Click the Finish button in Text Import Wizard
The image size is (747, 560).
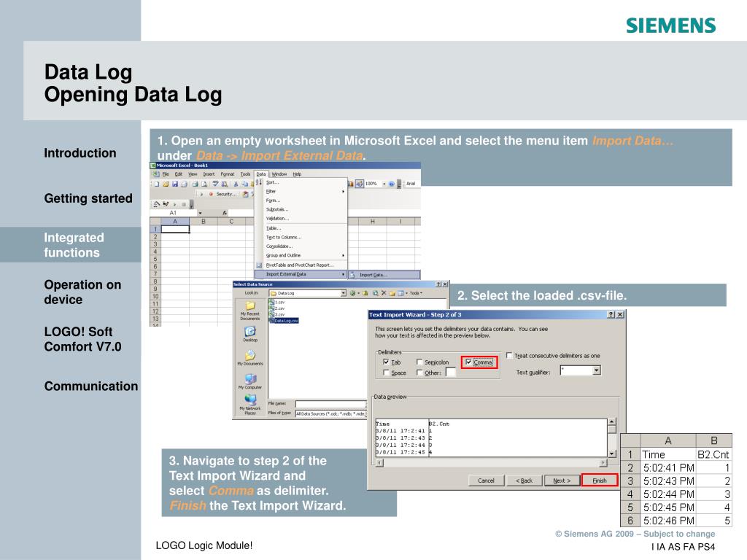click(600, 481)
